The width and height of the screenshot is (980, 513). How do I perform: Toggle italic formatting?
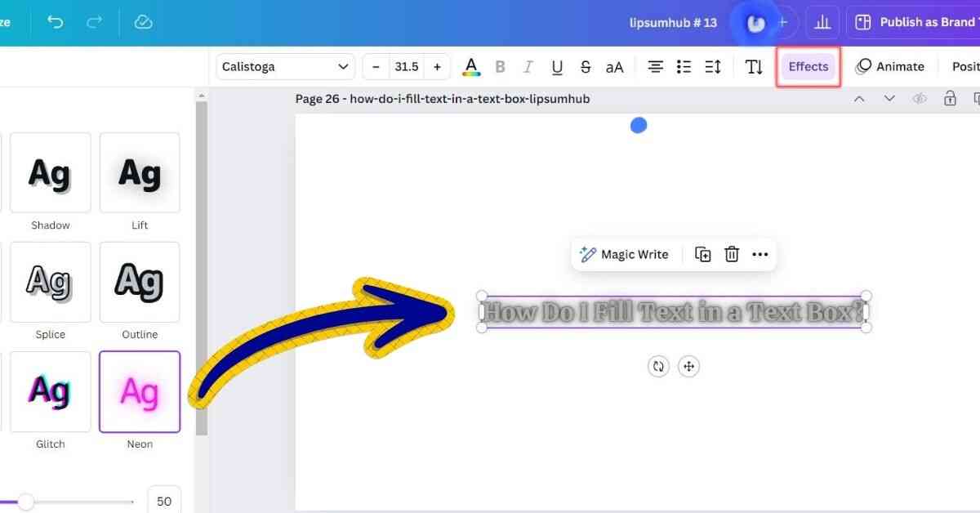tap(528, 67)
